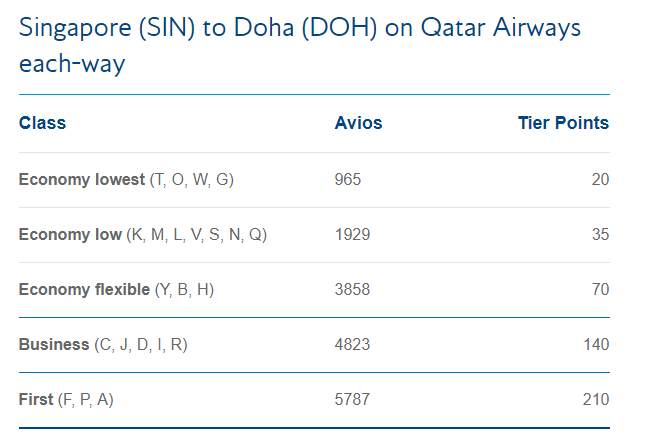
Task: Click the 3858 Avios value
Action: (353, 290)
